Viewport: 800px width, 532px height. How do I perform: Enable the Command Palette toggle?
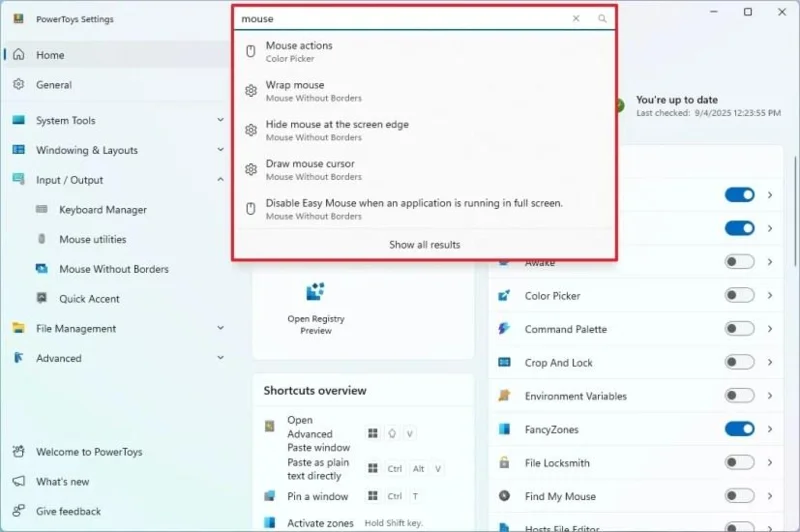[x=739, y=328]
